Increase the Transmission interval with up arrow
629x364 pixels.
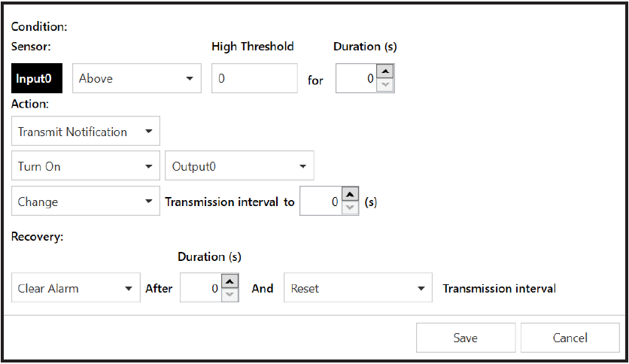click(x=350, y=194)
